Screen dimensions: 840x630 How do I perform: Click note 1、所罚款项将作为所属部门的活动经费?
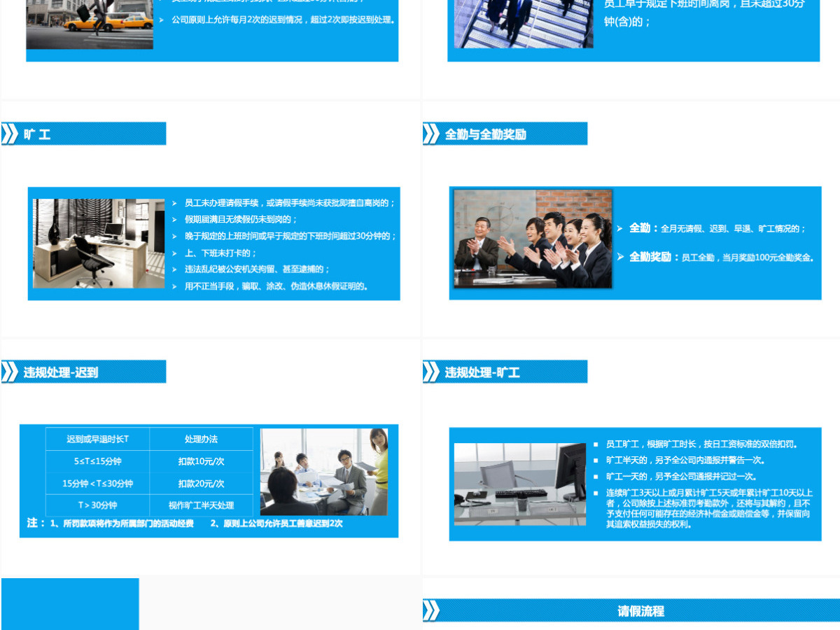pyautogui.click(x=122, y=524)
